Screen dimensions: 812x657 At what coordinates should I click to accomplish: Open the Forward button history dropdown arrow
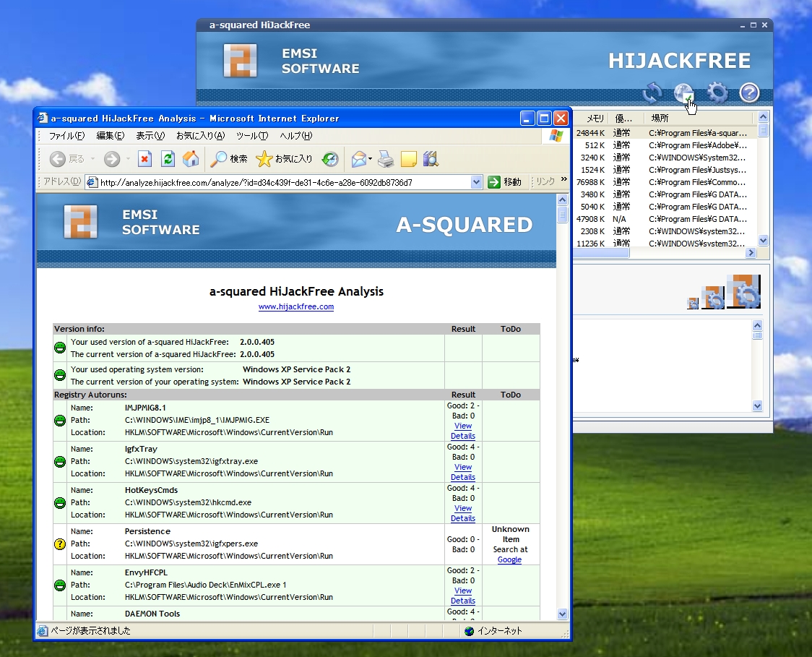128,159
